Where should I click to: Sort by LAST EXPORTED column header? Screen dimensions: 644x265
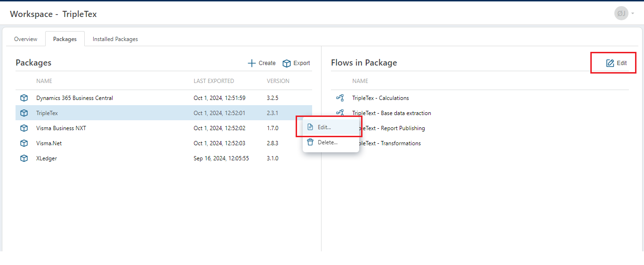click(x=214, y=81)
